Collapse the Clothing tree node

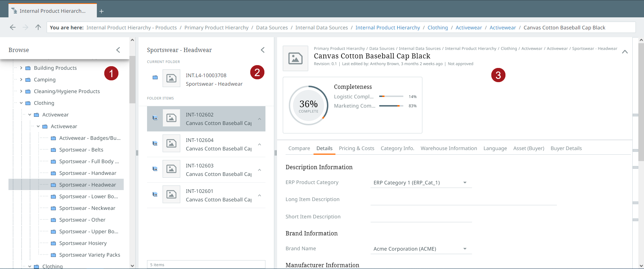point(21,103)
